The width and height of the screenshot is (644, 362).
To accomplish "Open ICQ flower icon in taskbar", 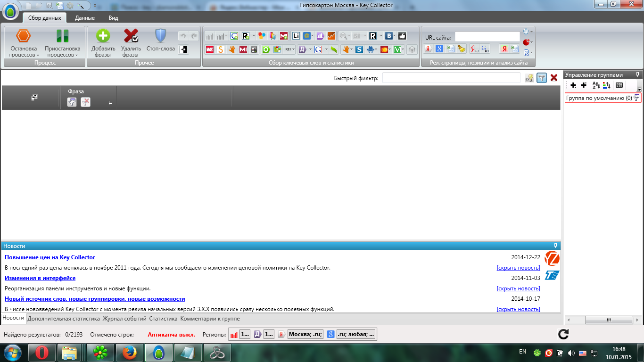I will coord(100,352).
